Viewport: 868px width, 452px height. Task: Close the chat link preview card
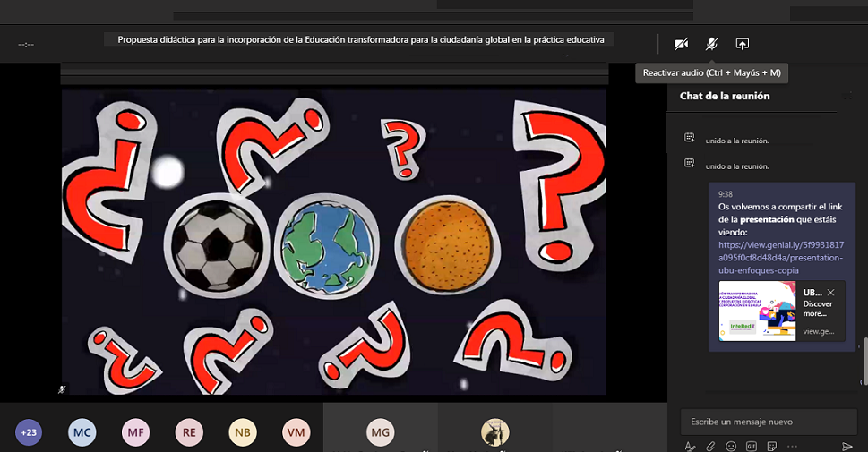tap(830, 293)
